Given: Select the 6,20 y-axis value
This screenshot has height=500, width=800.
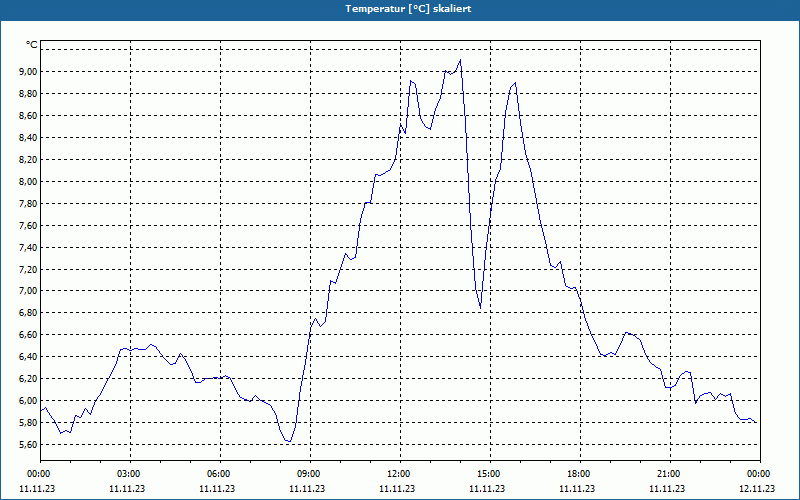Looking at the screenshot, I should 28,379.
